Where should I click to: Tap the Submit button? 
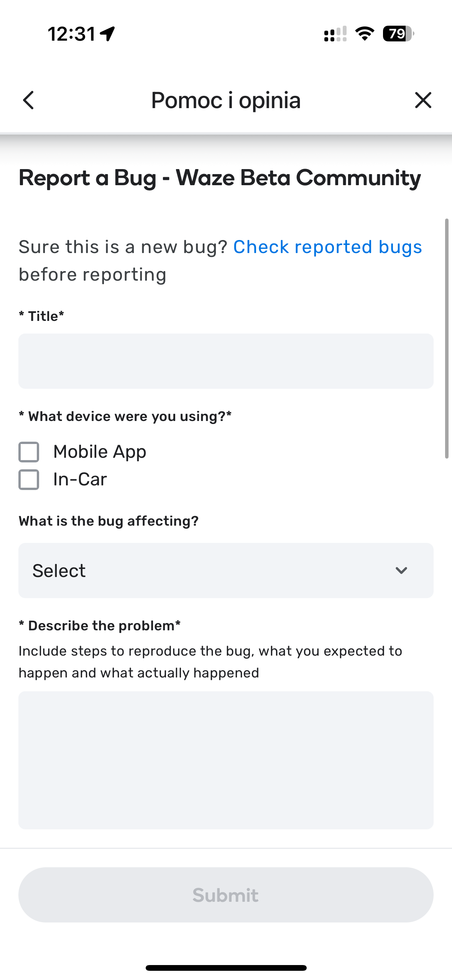[226, 895]
